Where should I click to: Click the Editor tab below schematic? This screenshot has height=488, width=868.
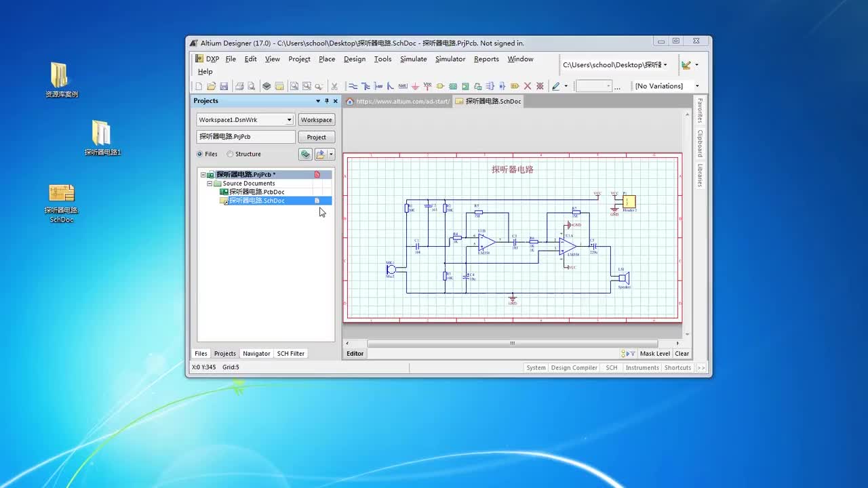point(355,353)
